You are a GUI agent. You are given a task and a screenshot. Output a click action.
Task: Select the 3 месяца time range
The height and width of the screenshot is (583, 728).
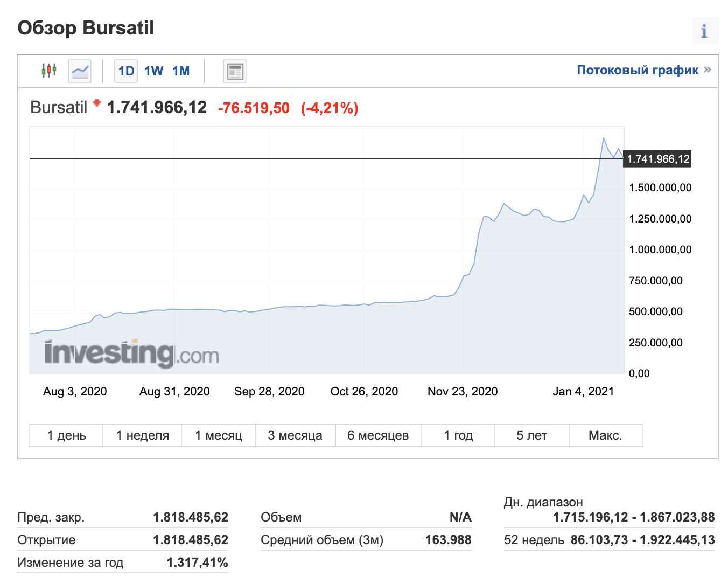(x=295, y=435)
